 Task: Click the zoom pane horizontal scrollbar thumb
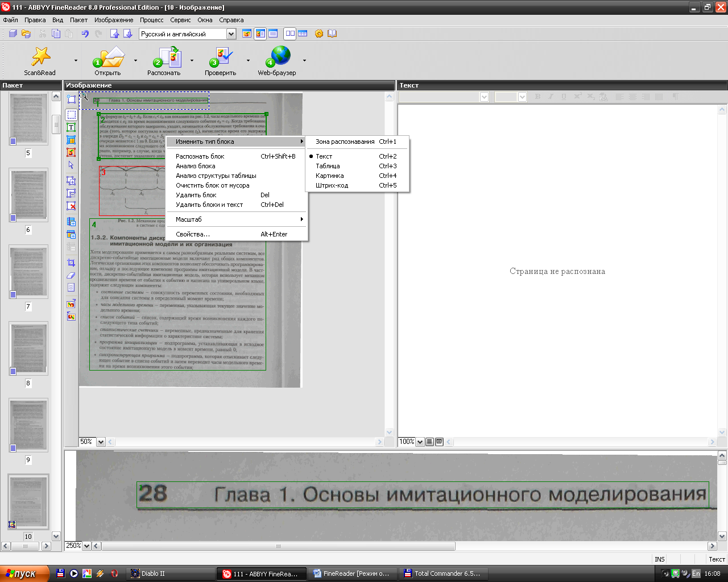(279, 546)
